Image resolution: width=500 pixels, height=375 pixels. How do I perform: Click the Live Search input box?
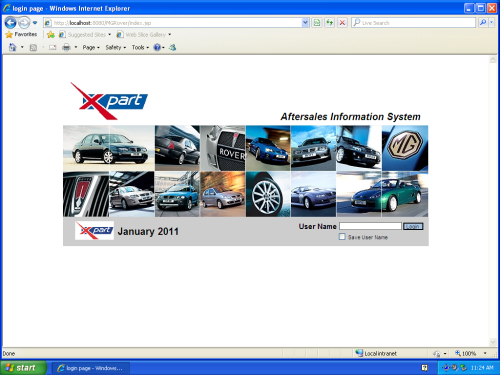[413, 23]
